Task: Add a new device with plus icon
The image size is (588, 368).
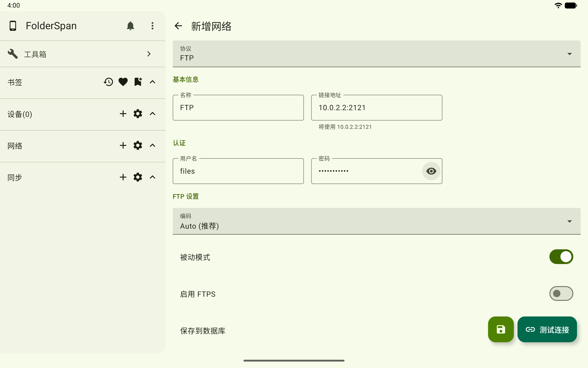Action: click(123, 114)
